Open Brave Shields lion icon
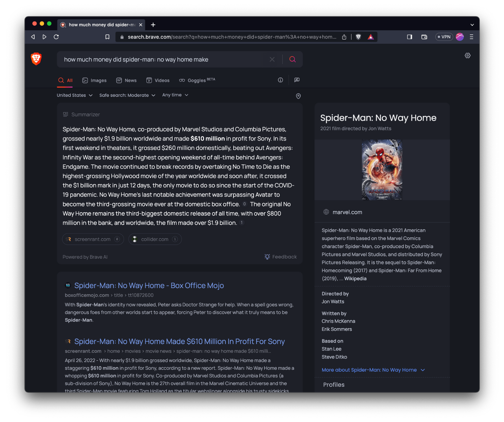This screenshot has width=504, height=422. [x=358, y=37]
